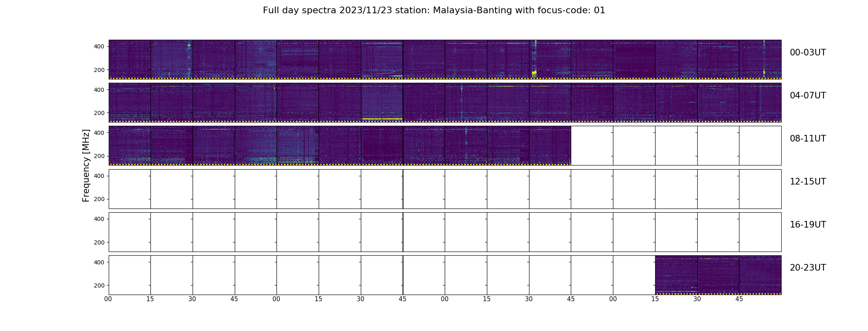Click the 400 tick of the 20-23UT row
Image resolution: width=868 pixels, height=331 pixels.
coord(99,262)
